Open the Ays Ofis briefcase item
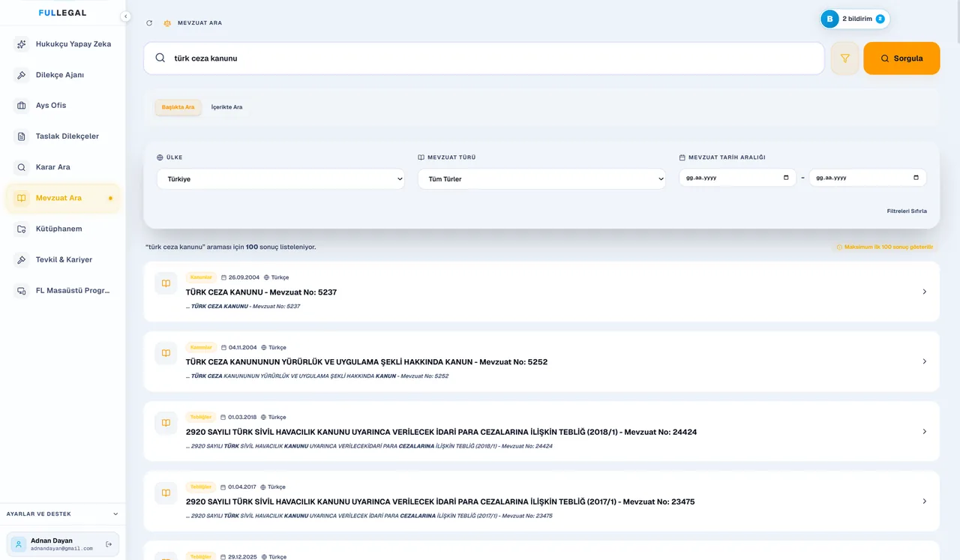Screen dimensions: 960x560 coord(63,106)
